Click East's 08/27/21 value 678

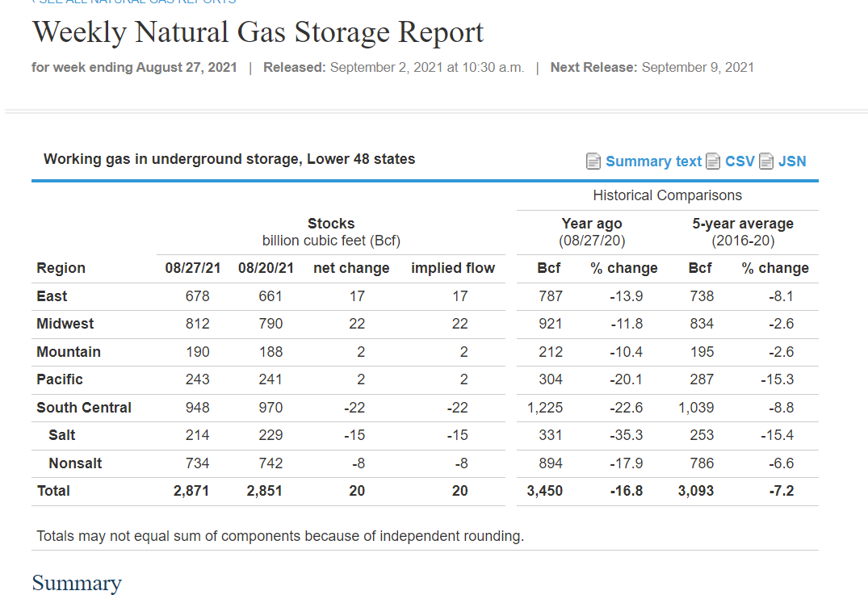tap(198, 296)
